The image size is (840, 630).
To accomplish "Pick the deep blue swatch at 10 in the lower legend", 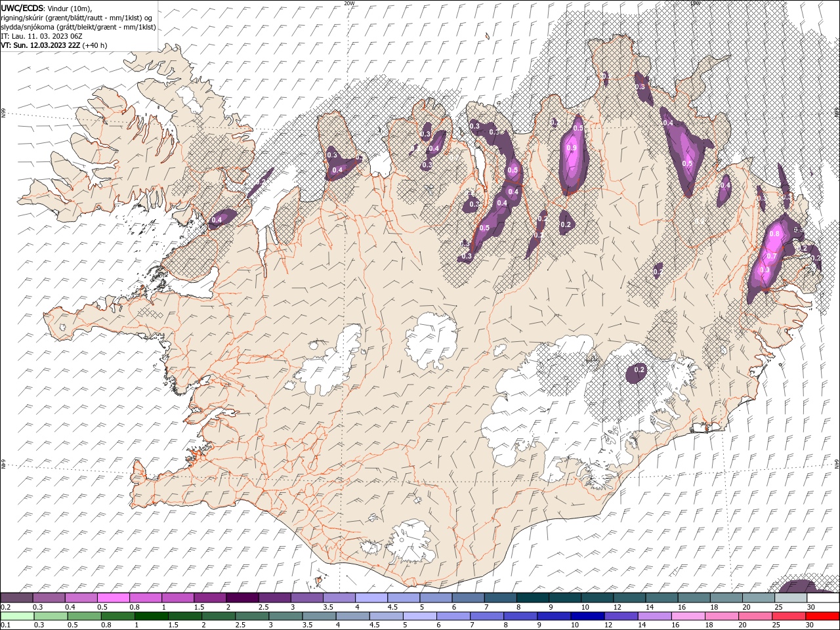I will click(588, 616).
